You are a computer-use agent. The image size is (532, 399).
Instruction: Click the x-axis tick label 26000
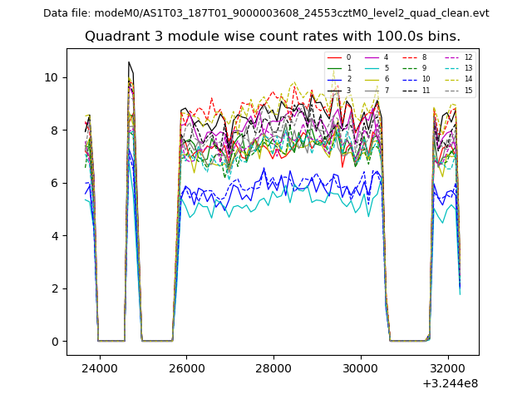click(186, 367)
